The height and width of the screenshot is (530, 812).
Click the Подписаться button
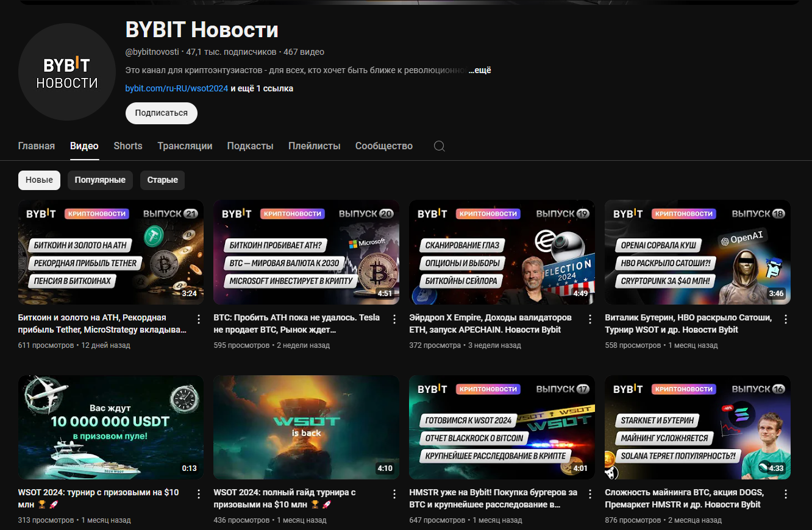[x=161, y=113]
